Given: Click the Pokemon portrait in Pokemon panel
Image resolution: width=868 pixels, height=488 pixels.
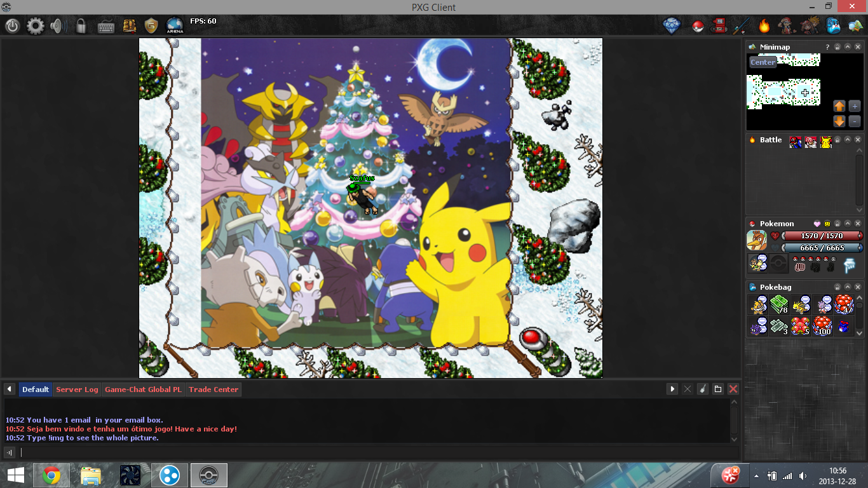Looking at the screenshot, I should (x=757, y=241).
